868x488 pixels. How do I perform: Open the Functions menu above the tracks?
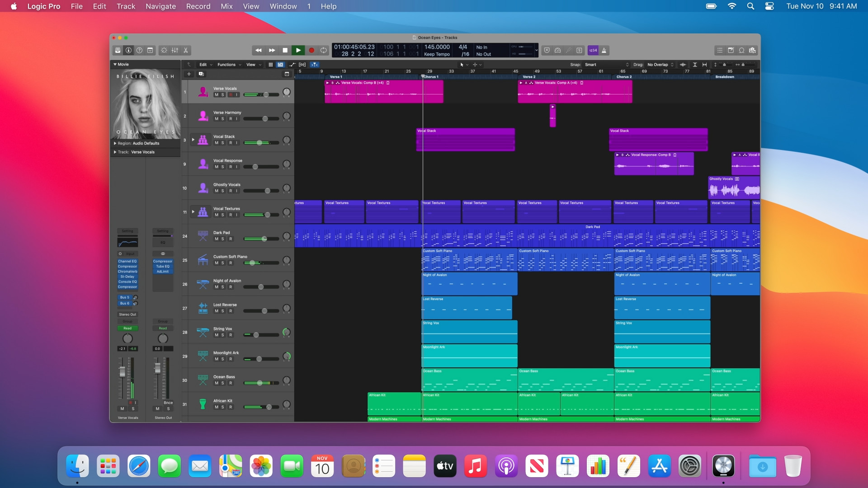point(227,64)
